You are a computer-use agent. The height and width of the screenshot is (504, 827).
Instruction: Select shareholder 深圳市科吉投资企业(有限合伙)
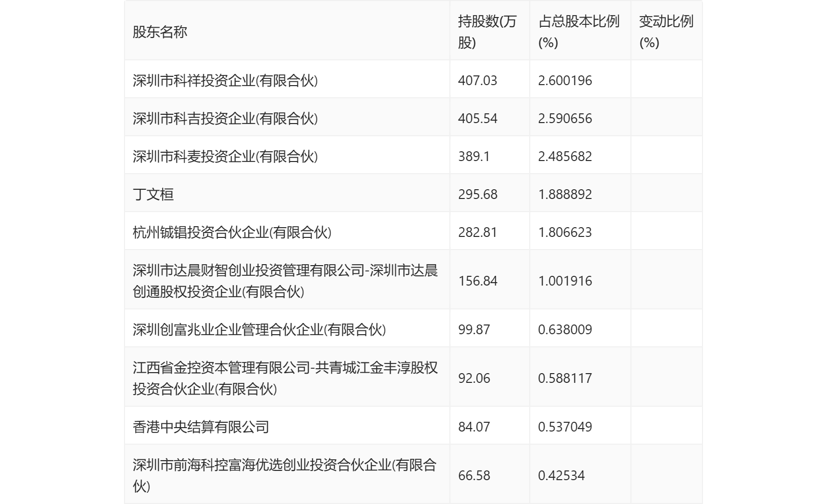(225, 118)
